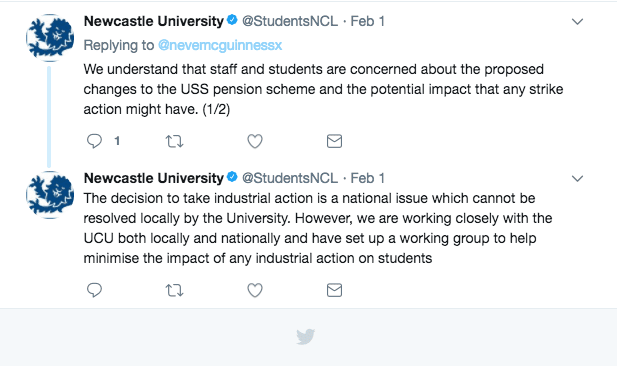
Task: Send first tweet via direct message envelope
Action: point(334,141)
